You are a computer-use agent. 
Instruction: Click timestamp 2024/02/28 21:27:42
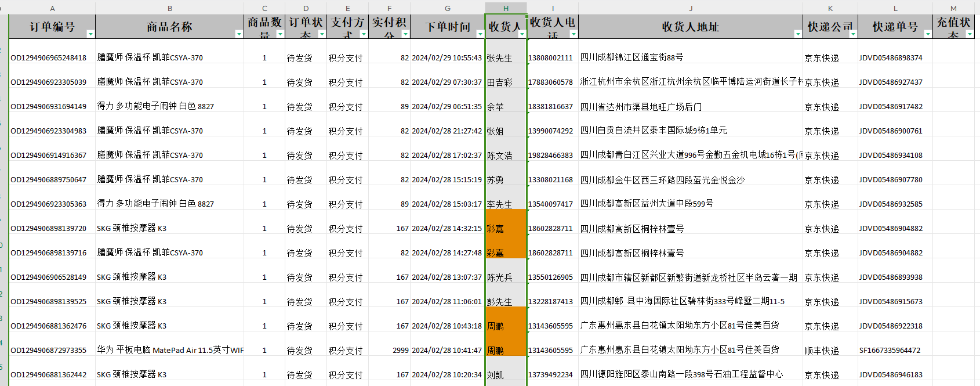click(x=447, y=131)
